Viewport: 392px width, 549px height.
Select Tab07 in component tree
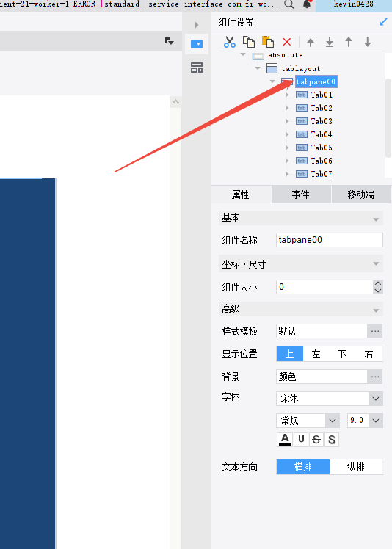click(322, 174)
